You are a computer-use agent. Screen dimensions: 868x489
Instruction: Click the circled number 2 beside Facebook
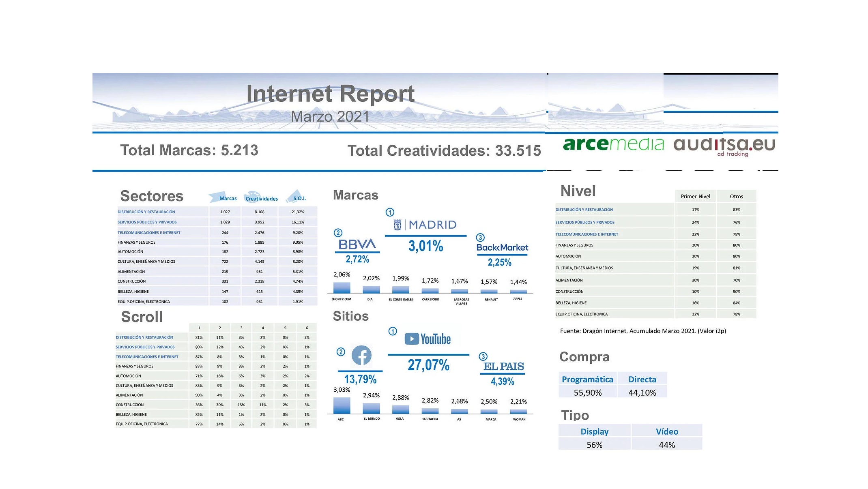[341, 352]
